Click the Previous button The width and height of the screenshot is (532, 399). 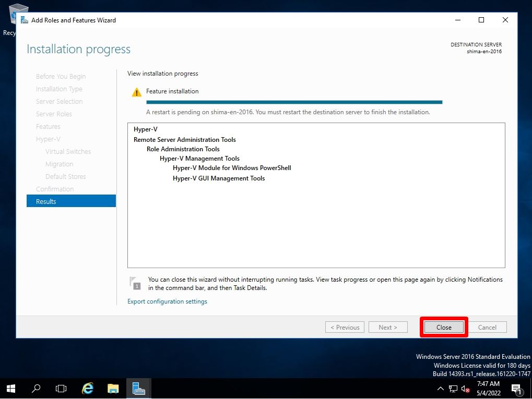[345, 327]
